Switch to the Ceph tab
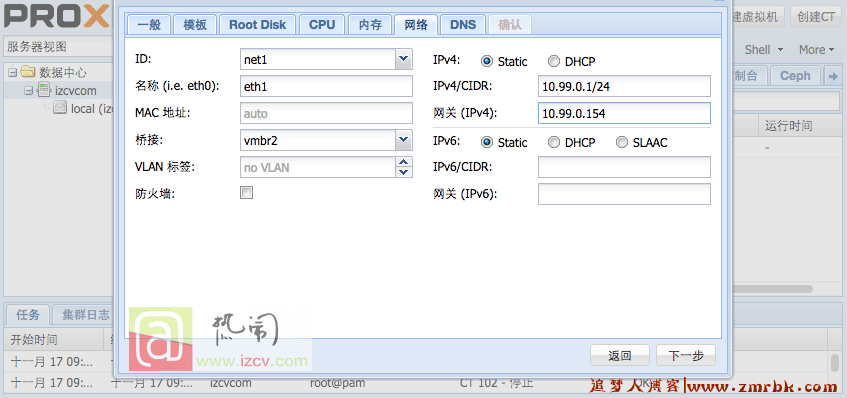The width and height of the screenshot is (847, 398). (x=795, y=76)
